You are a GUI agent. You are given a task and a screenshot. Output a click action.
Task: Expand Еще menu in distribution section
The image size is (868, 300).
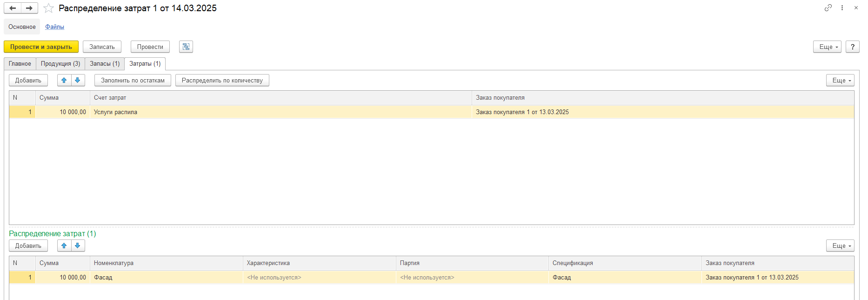pos(840,245)
